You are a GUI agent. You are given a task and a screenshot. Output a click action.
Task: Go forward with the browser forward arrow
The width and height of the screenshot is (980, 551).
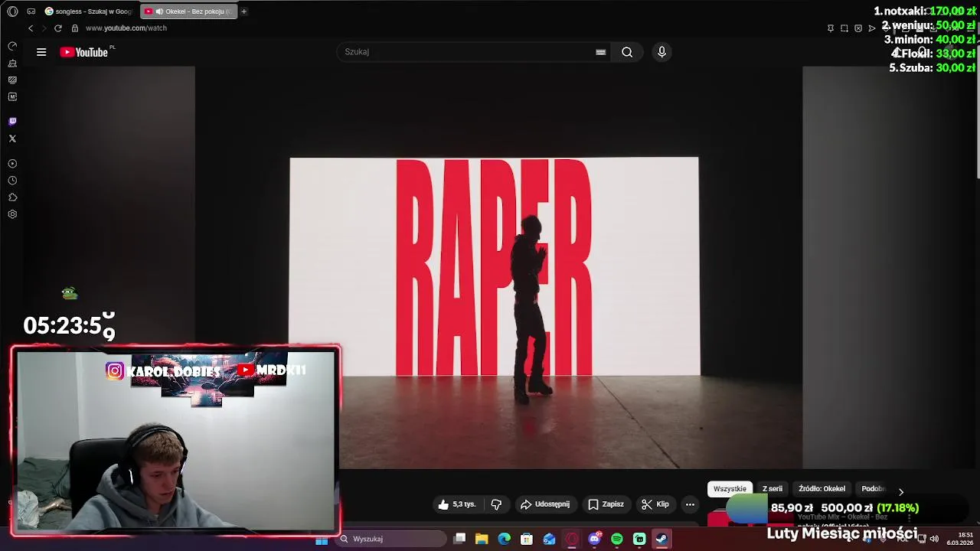click(44, 28)
